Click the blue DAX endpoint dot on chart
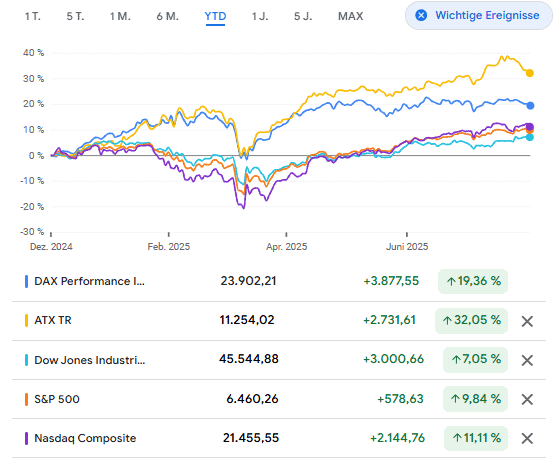This screenshot has height=464, width=557. click(530, 106)
